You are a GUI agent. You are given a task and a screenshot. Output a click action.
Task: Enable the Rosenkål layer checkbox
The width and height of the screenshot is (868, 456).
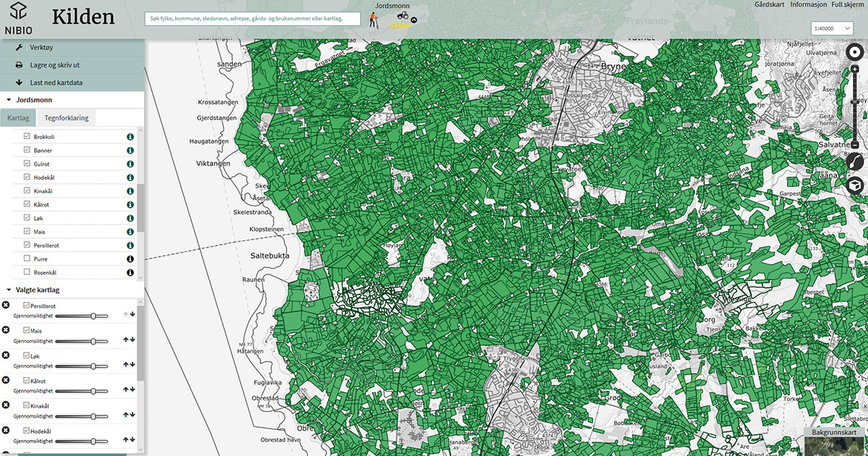pos(27,272)
